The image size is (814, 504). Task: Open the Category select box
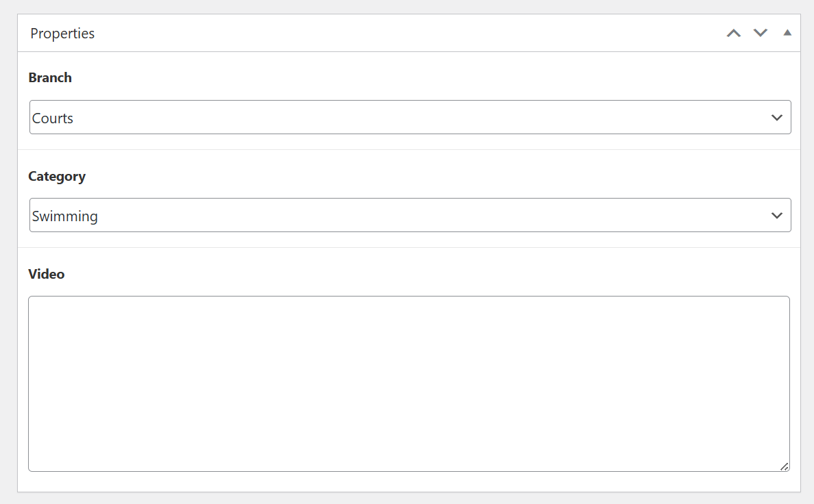click(410, 216)
